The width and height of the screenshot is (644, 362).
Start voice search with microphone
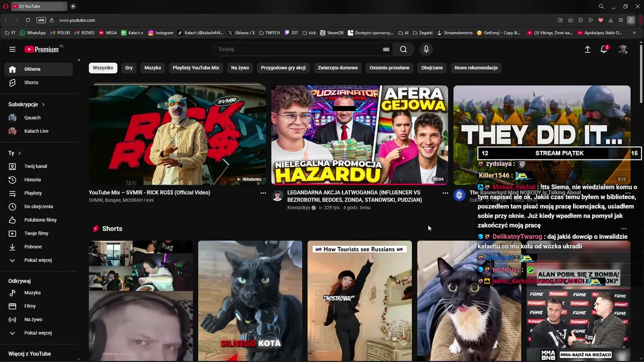[x=426, y=49]
